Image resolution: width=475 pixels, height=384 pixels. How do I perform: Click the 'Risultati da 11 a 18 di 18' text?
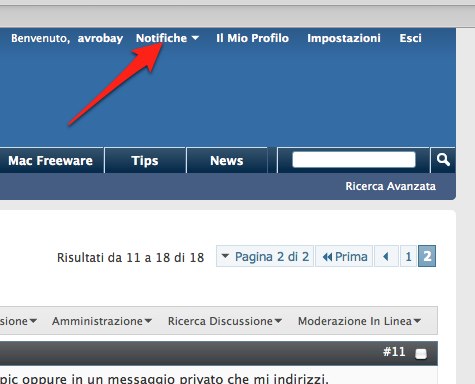[x=130, y=258]
